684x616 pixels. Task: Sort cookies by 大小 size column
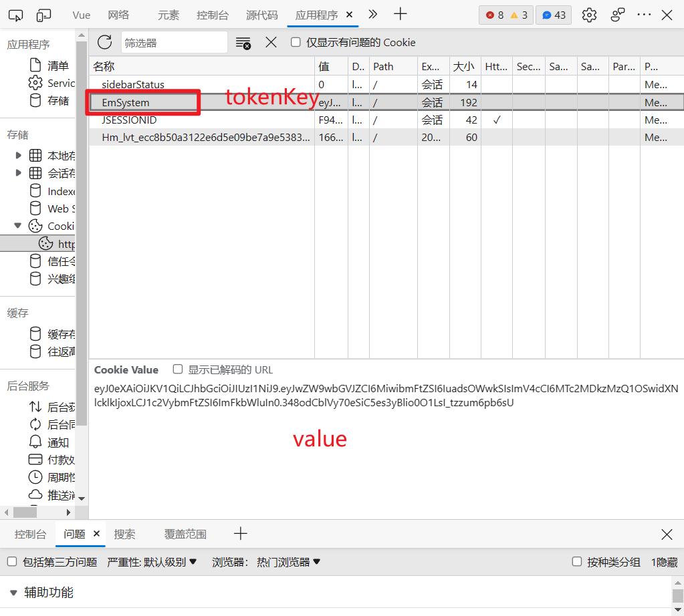coord(465,66)
